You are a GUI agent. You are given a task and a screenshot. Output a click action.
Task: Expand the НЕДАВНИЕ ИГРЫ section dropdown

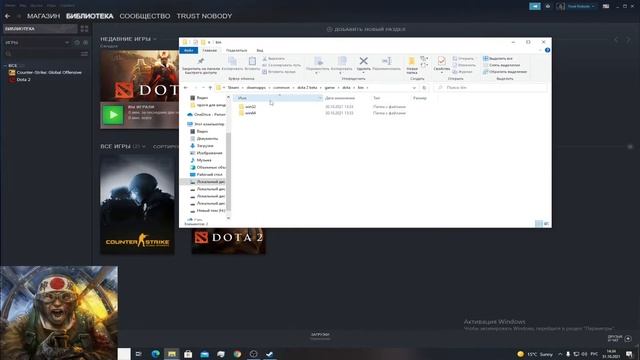point(155,39)
